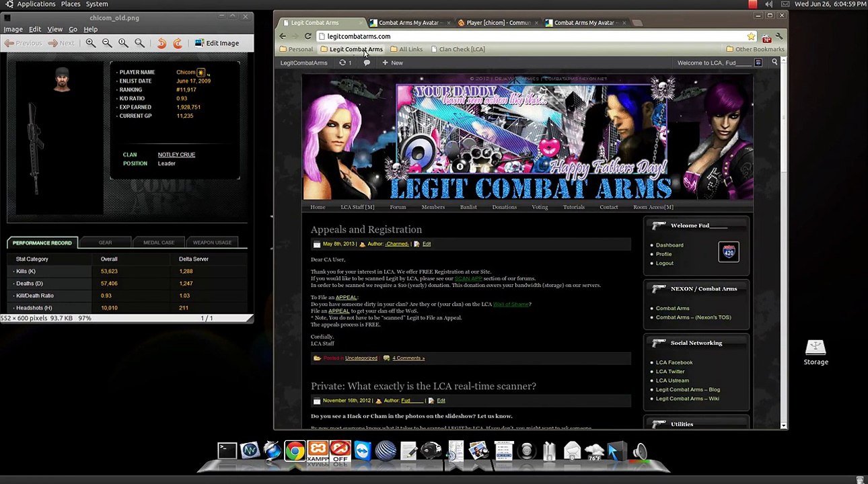
Task: Expand the All Links bookmarks folder
Action: pyautogui.click(x=406, y=49)
